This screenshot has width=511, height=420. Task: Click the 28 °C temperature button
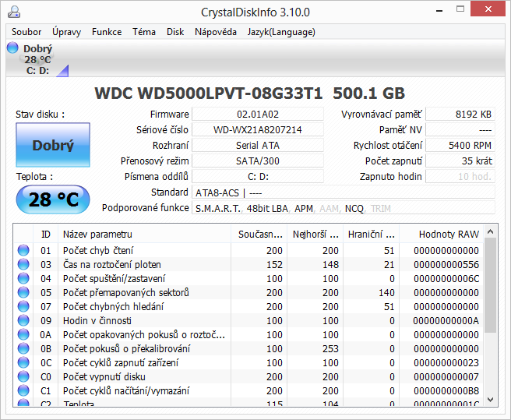tap(53, 199)
